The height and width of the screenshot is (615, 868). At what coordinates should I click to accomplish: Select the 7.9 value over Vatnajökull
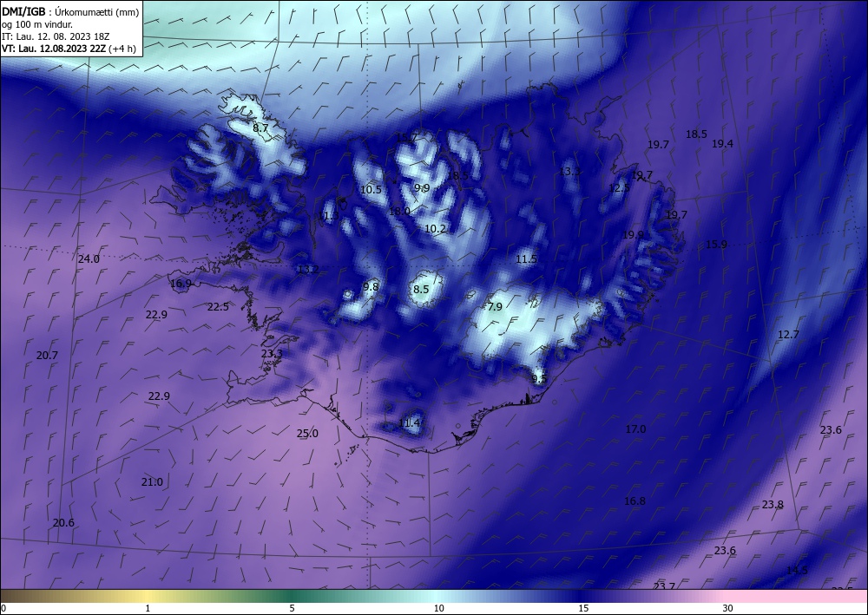[x=495, y=306]
